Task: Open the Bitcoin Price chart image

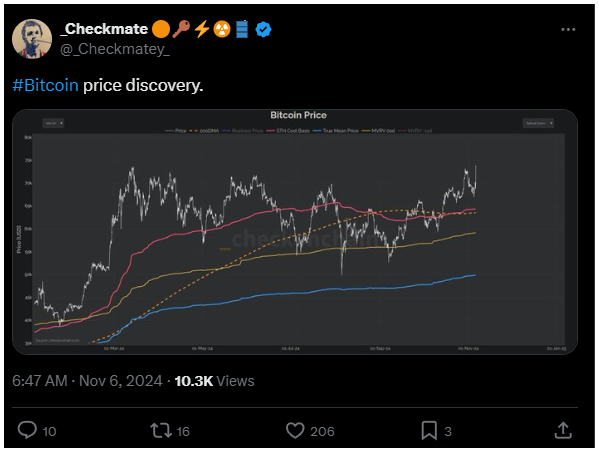Action: coord(295,232)
